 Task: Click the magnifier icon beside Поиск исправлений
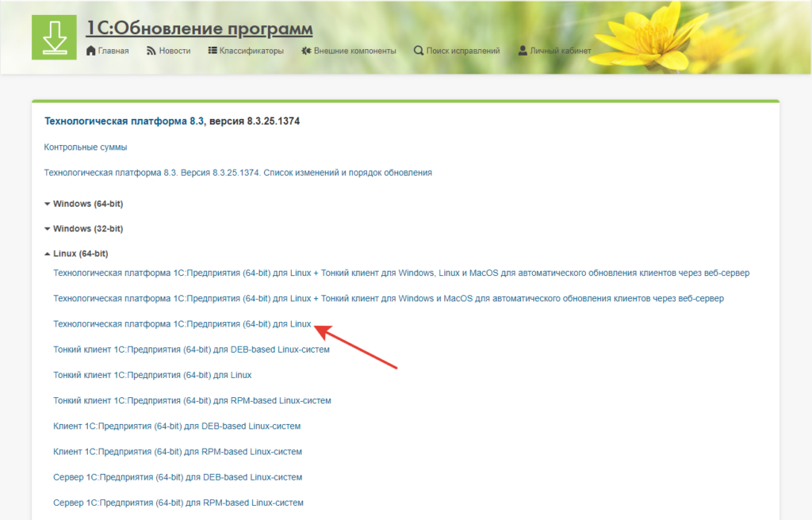pos(419,51)
